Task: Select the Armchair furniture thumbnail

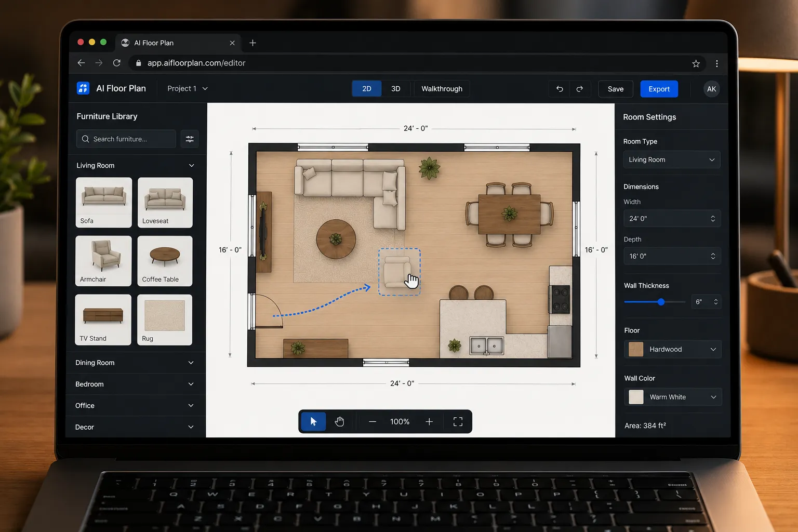Action: 103,261
